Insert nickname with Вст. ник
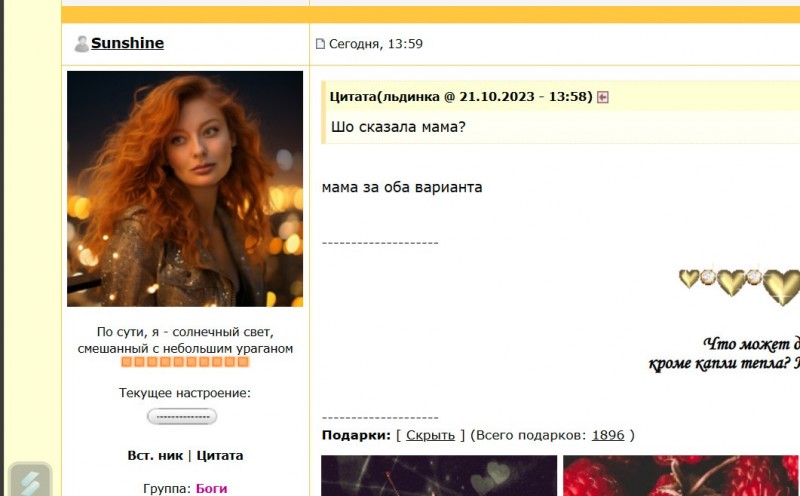This screenshot has width=800, height=496. (155, 455)
